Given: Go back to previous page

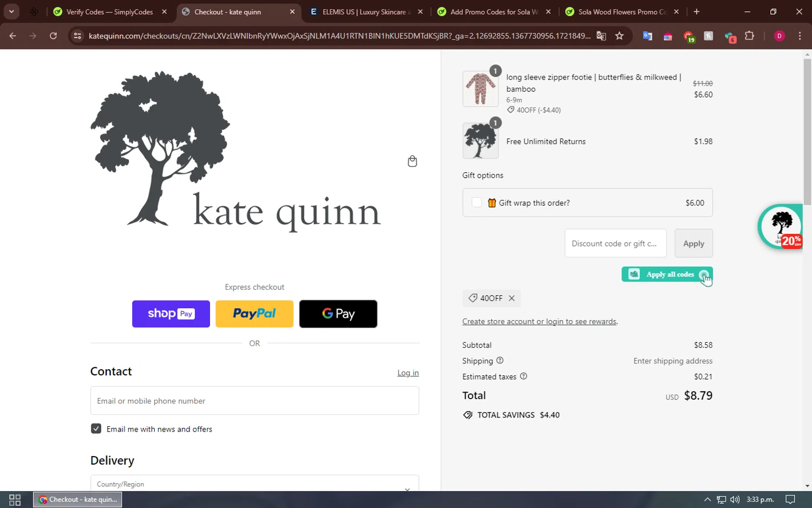Looking at the screenshot, I should pos(13,36).
